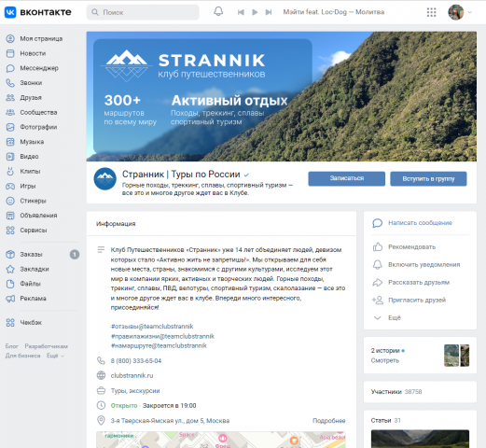Play the current track in header
Screen dimensions: 486x448
[255, 12]
